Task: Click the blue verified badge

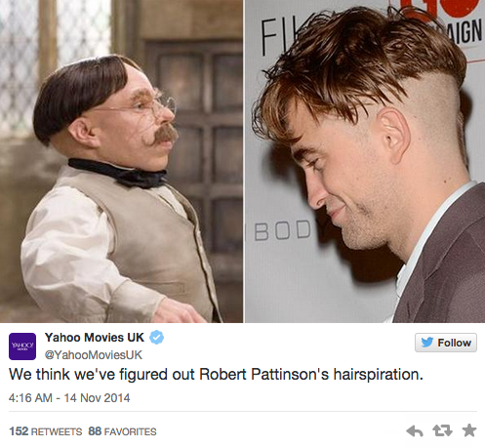Action: click(156, 338)
